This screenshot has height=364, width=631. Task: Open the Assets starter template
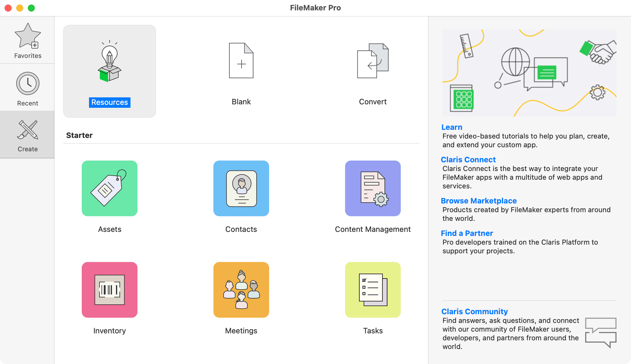tap(109, 188)
